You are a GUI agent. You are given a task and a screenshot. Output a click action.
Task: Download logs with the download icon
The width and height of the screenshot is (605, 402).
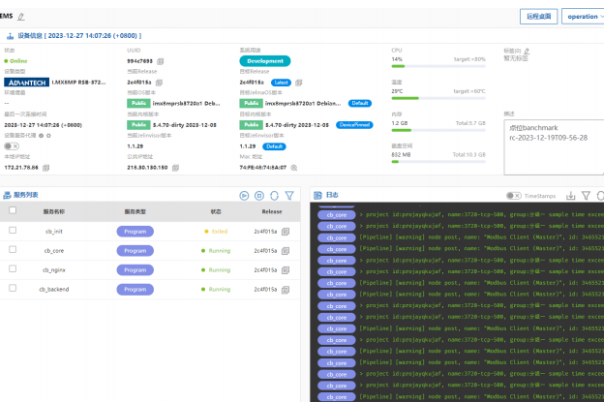[x=572, y=196]
